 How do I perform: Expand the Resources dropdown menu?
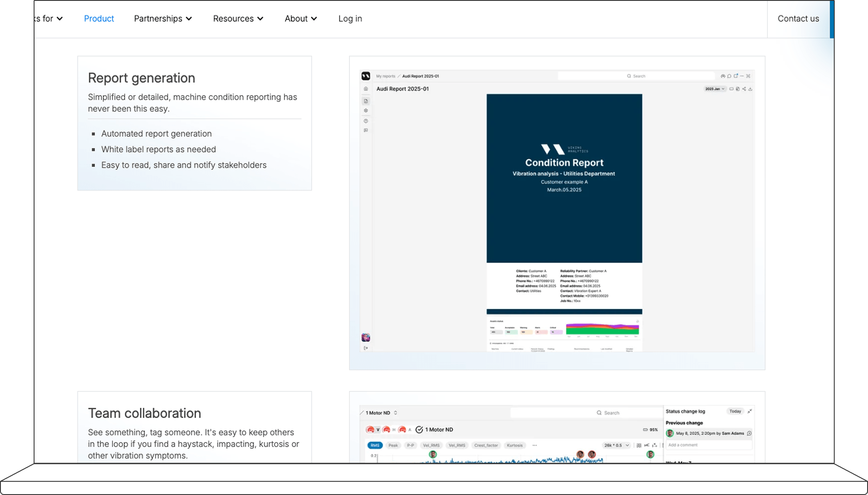(x=238, y=19)
